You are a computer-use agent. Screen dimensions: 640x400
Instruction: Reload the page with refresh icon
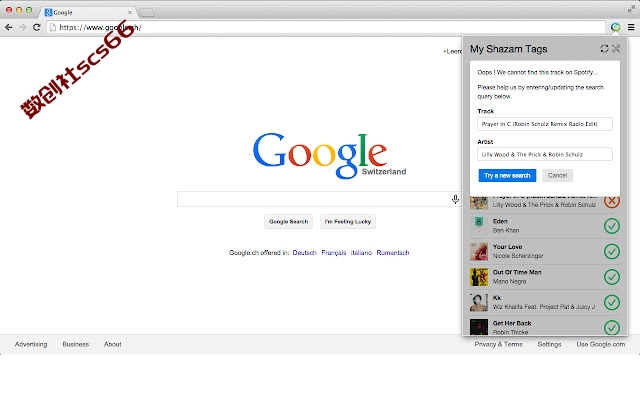(37, 27)
